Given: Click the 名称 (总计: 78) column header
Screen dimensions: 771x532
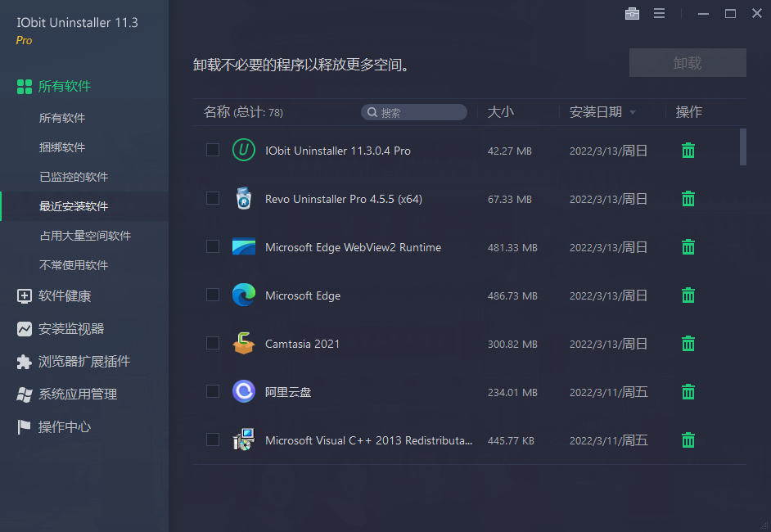Looking at the screenshot, I should coord(243,112).
